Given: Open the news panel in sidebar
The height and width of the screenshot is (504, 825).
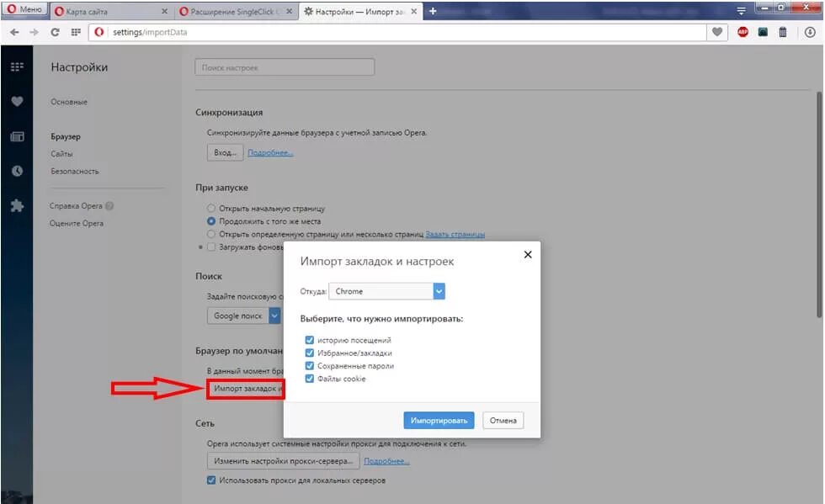Looking at the screenshot, I should click(x=17, y=137).
